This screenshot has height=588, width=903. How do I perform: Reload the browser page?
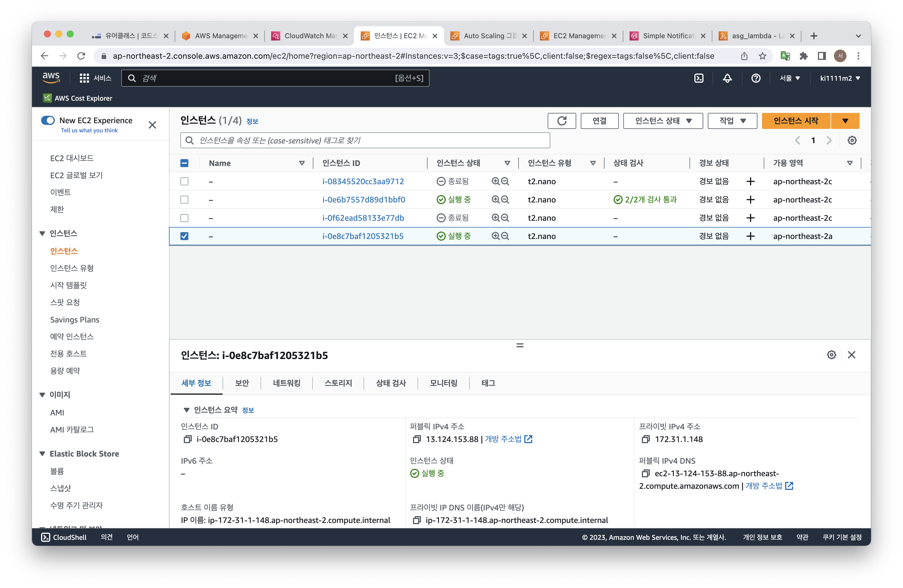tap(81, 56)
